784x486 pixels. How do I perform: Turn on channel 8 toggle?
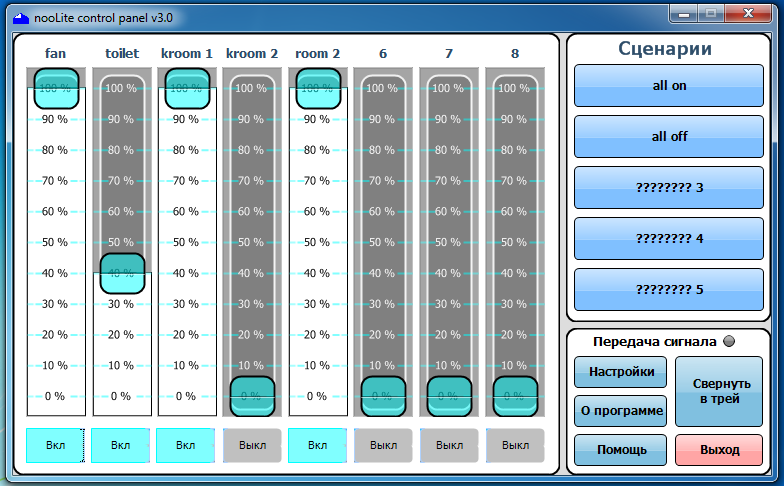pos(515,445)
